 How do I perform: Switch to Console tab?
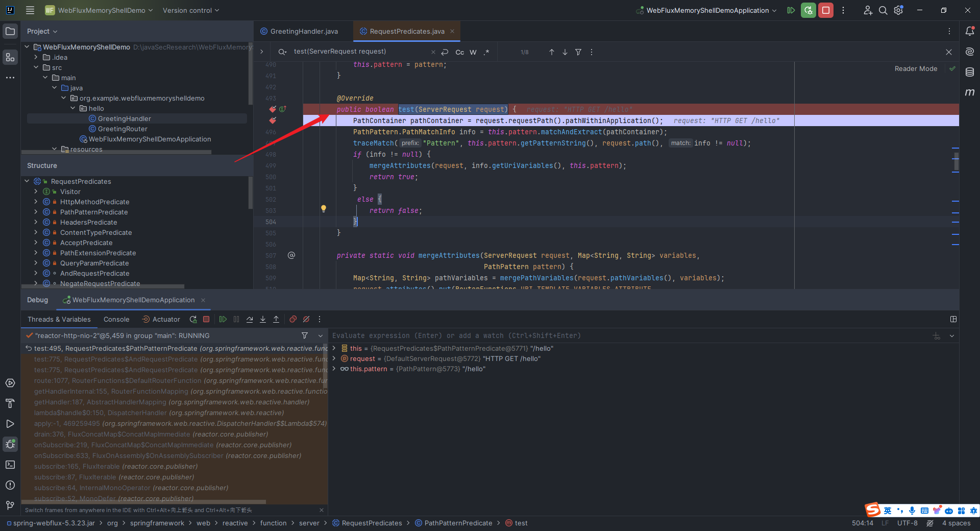pos(116,319)
